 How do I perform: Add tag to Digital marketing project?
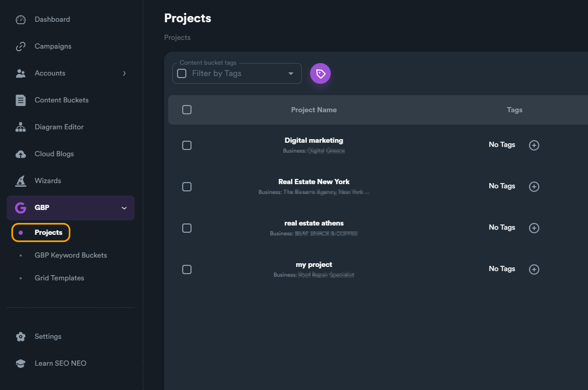534,145
